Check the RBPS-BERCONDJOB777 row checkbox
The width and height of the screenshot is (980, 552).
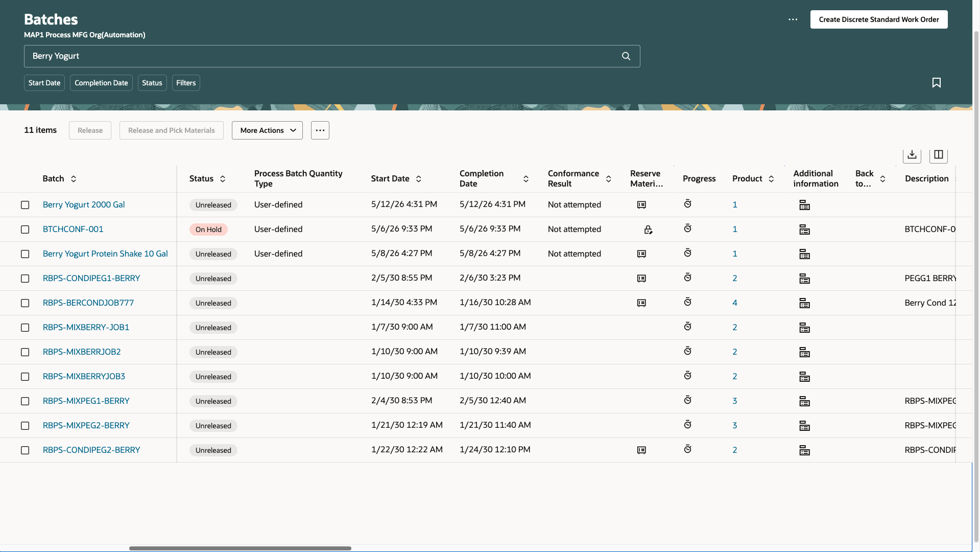pyautogui.click(x=25, y=303)
